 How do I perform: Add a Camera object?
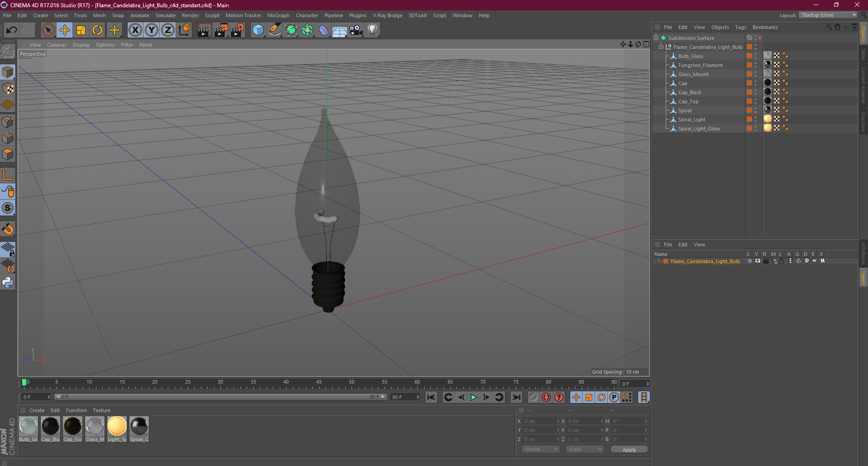pos(356,30)
